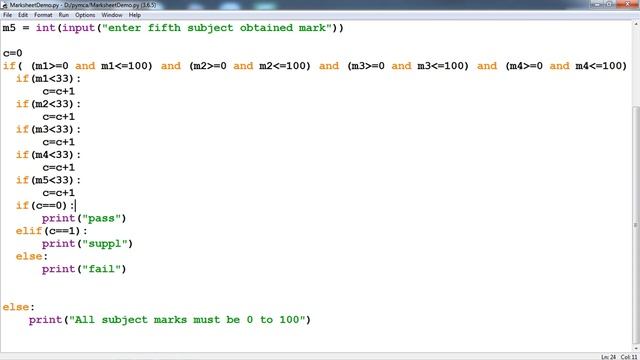
Task: Click the line 'c=0'
Action: coord(13,53)
